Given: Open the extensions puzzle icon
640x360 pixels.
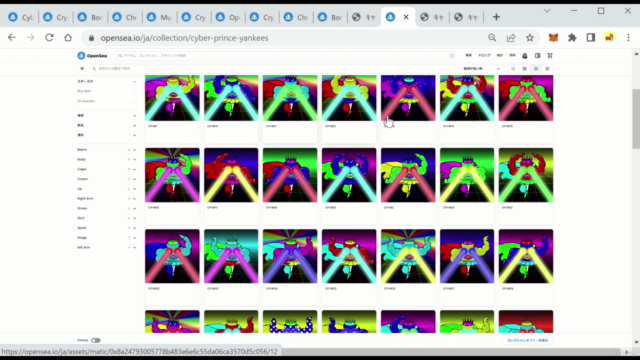Looking at the screenshot, I should pyautogui.click(x=572, y=38).
